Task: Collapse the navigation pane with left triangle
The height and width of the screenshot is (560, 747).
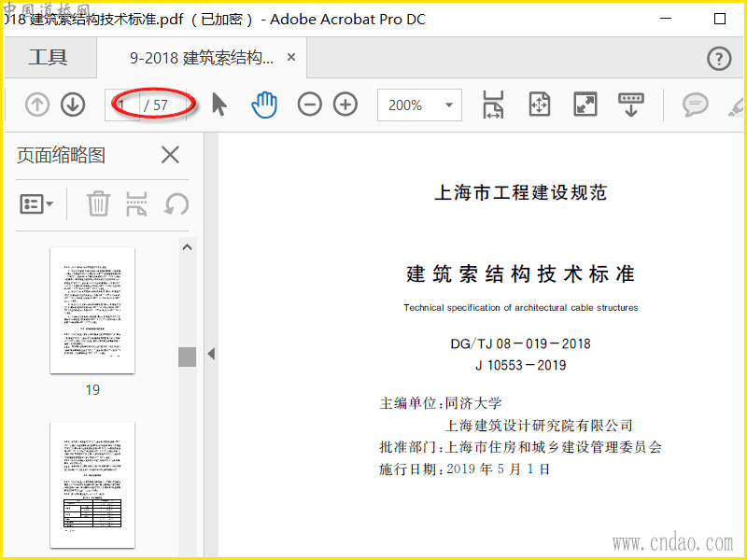Action: [x=212, y=354]
